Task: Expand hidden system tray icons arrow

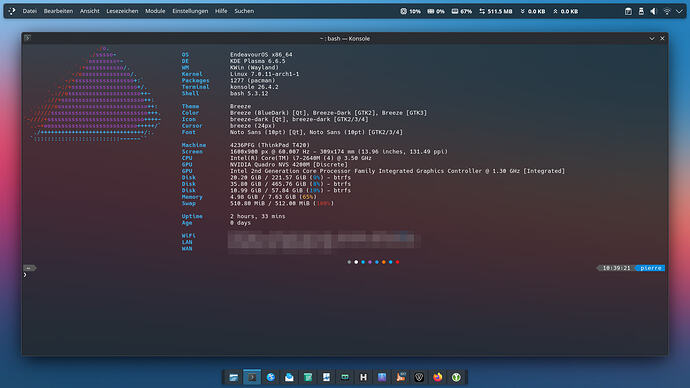Action: 679,11
